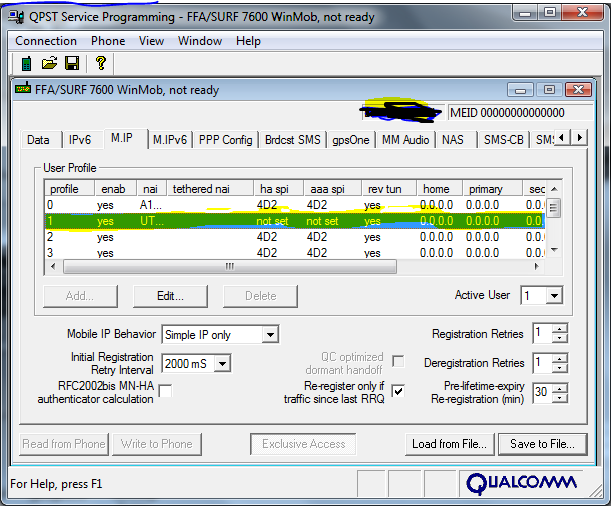This screenshot has width=611, height=506.
Task: Open the Brdcst SMS tab
Action: [293, 140]
